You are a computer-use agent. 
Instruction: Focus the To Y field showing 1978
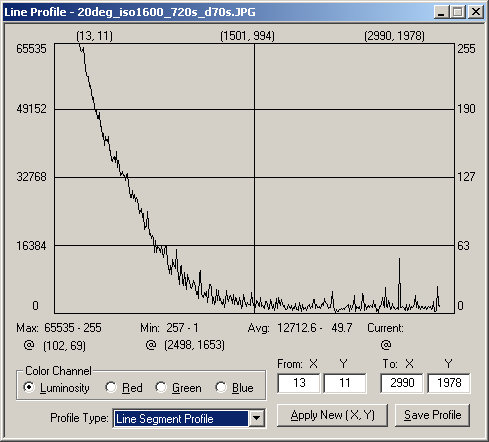tap(449, 383)
